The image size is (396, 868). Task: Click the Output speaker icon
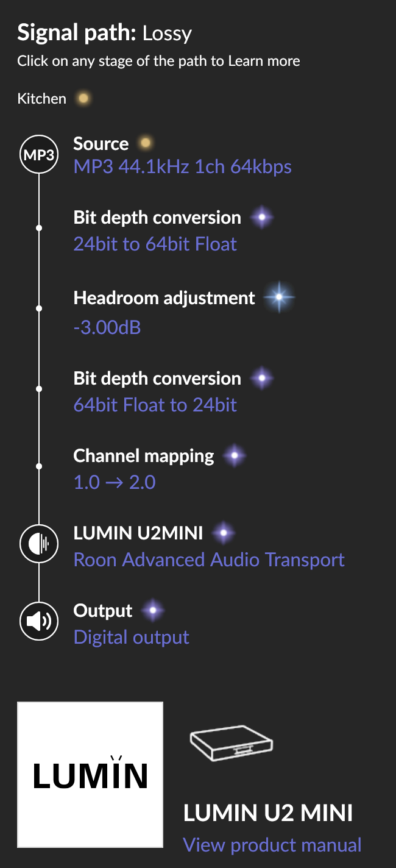(x=39, y=622)
